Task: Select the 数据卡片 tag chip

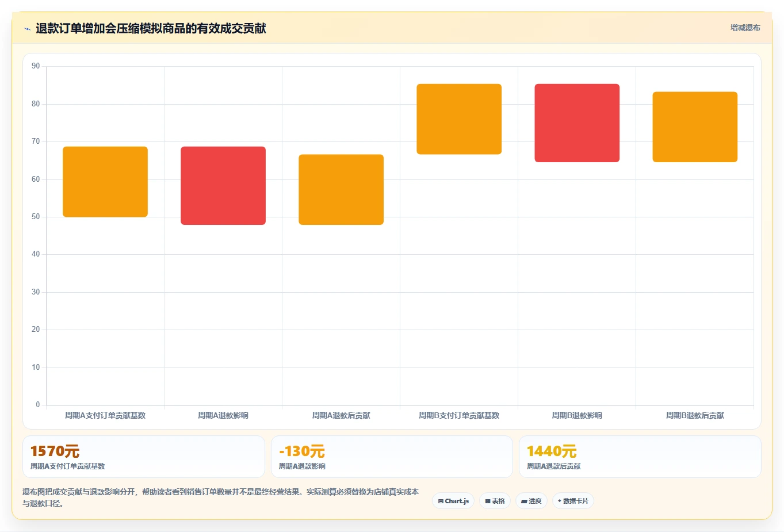Action: coord(573,501)
